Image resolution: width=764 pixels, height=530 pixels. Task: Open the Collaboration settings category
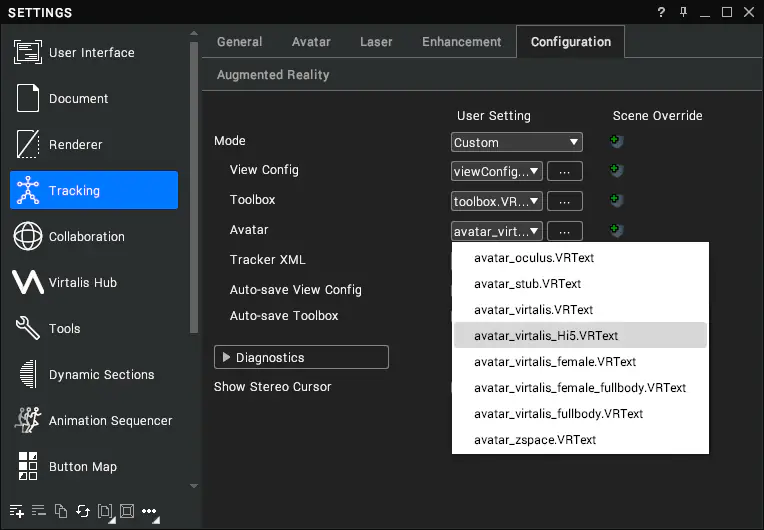click(94, 236)
